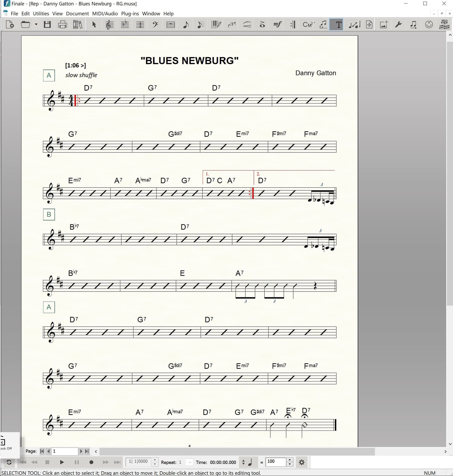The height and width of the screenshot is (476, 453).
Task: Open the Edit menu
Action: tap(25, 14)
